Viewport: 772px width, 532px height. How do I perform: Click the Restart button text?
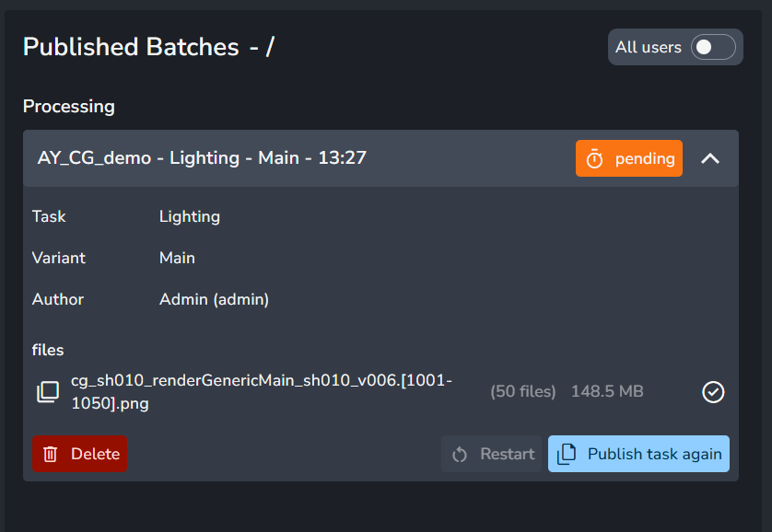[507, 454]
